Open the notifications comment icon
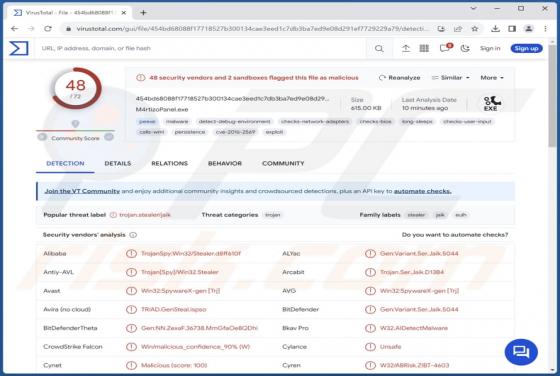This screenshot has height=376, width=560. tap(445, 48)
